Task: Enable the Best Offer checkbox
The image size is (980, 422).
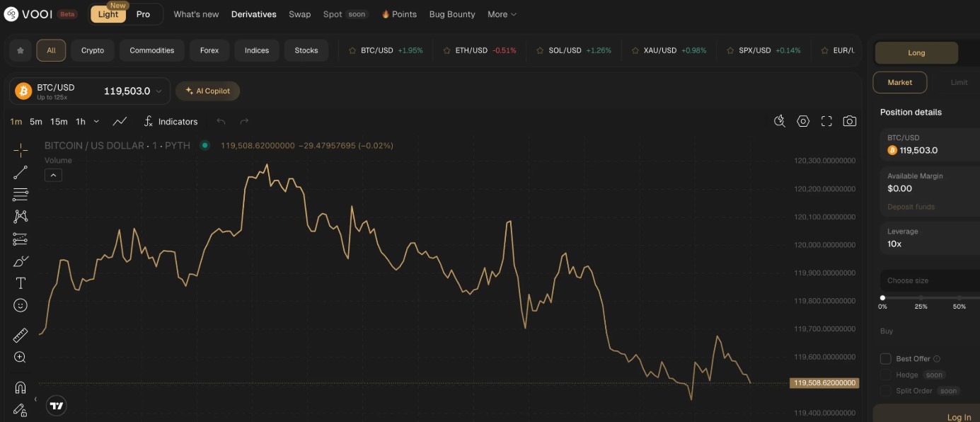Action: pyautogui.click(x=885, y=359)
